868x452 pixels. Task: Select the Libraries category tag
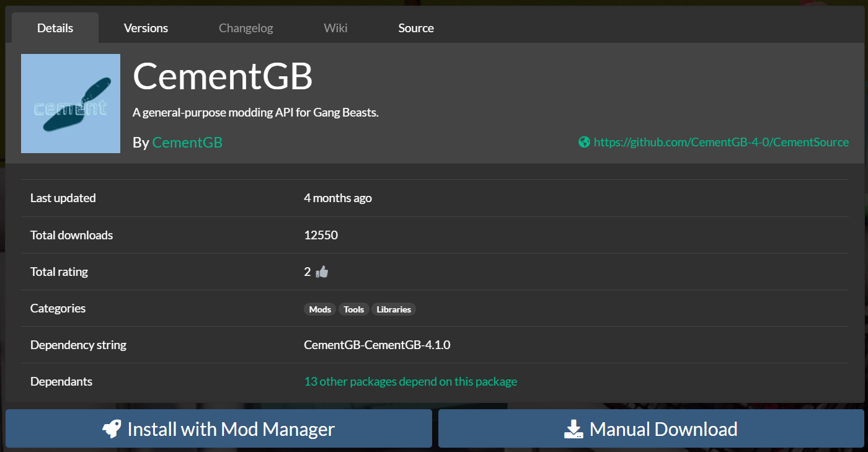point(394,309)
